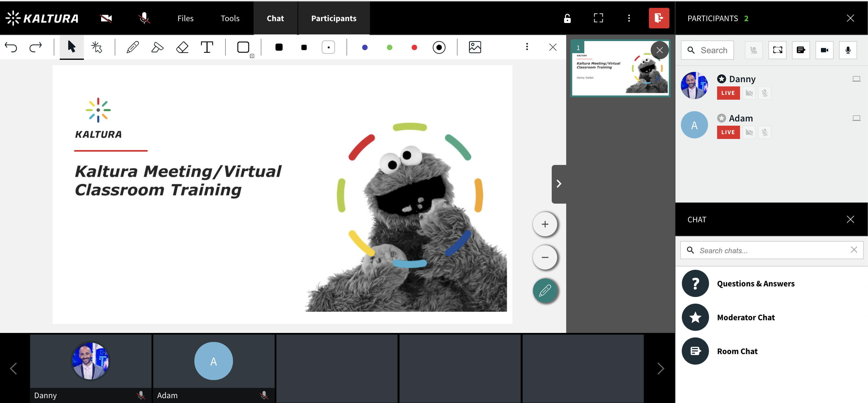Select the highlighter marker tool

pyautogui.click(x=157, y=47)
